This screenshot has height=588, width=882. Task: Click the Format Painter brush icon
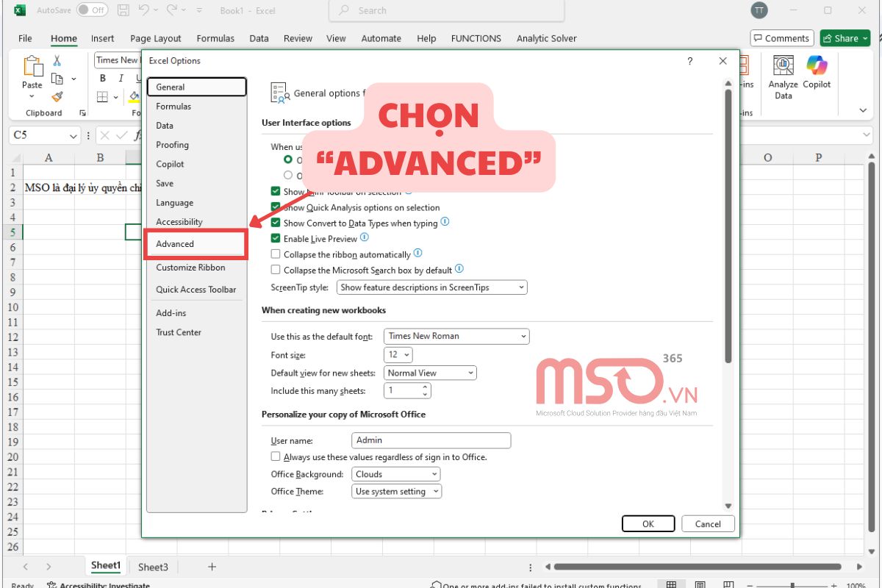[57, 96]
